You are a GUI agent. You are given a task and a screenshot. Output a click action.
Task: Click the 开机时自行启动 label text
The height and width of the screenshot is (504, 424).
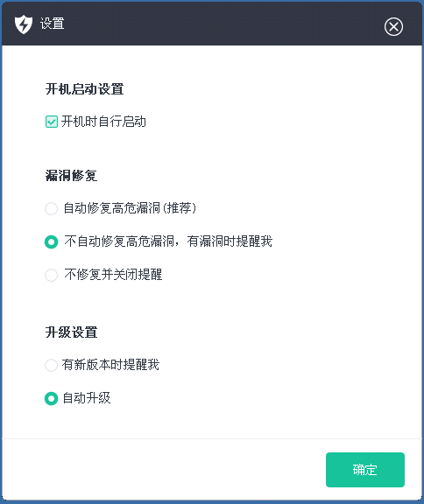point(103,122)
